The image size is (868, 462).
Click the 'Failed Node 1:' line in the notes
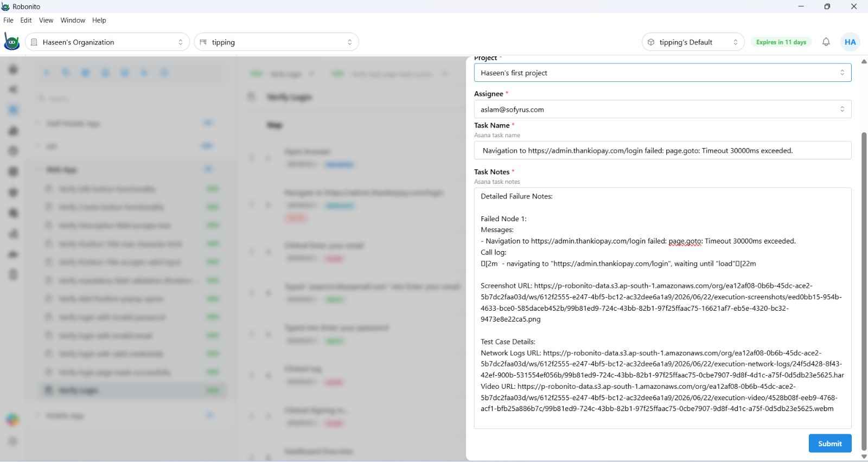[x=503, y=219]
